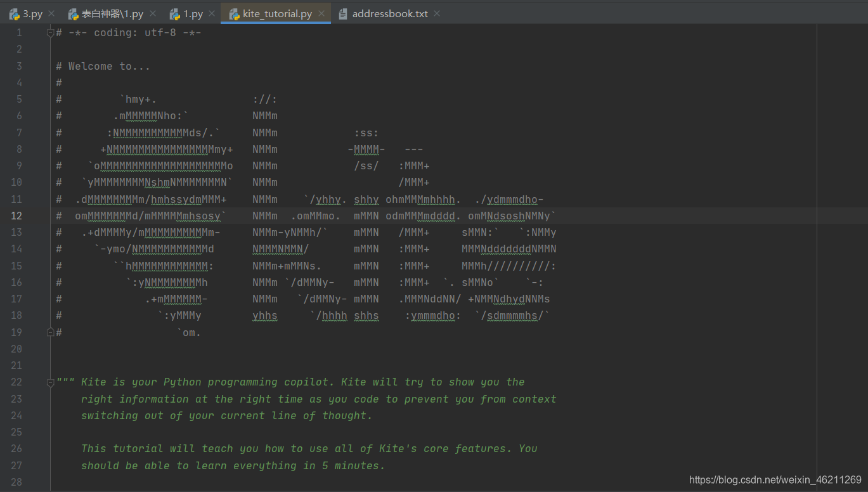Open the 表白神器\1.py tab

click(112, 13)
